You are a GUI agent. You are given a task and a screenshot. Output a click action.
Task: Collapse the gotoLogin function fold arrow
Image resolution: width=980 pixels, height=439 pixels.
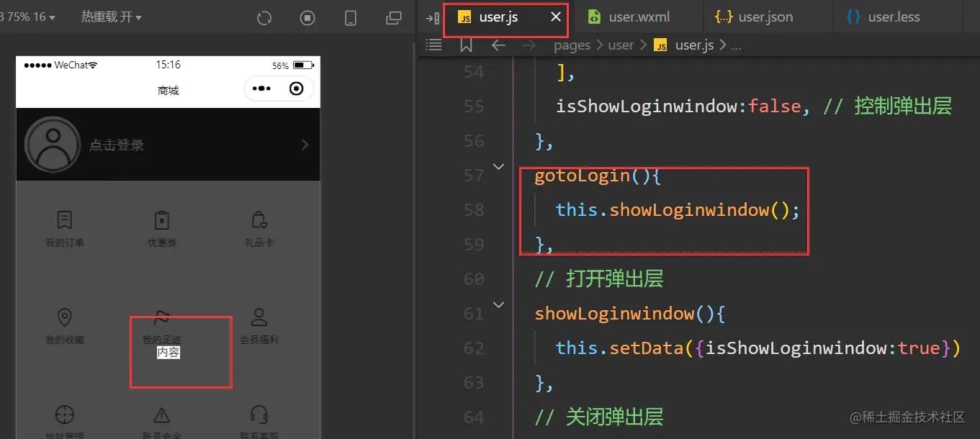click(x=498, y=167)
